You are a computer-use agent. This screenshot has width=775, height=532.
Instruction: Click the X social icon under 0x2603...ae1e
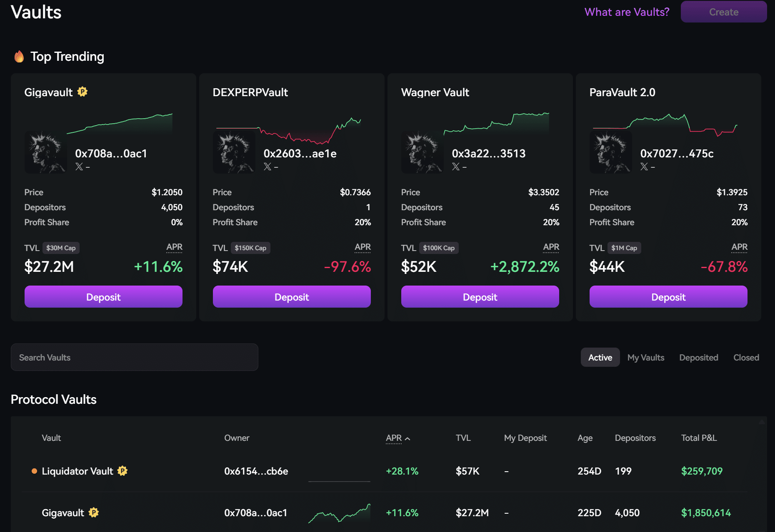(267, 167)
